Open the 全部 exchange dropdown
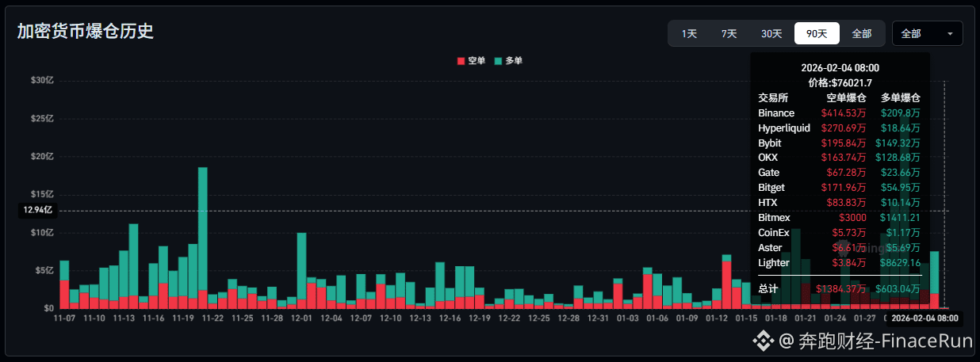980x362 pixels. click(927, 33)
